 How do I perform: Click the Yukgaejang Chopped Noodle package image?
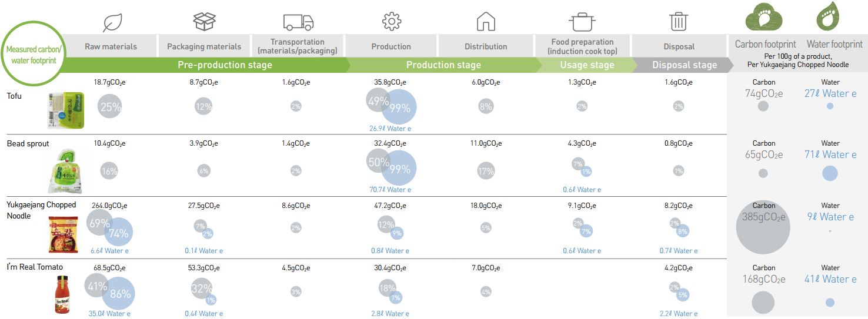point(63,234)
